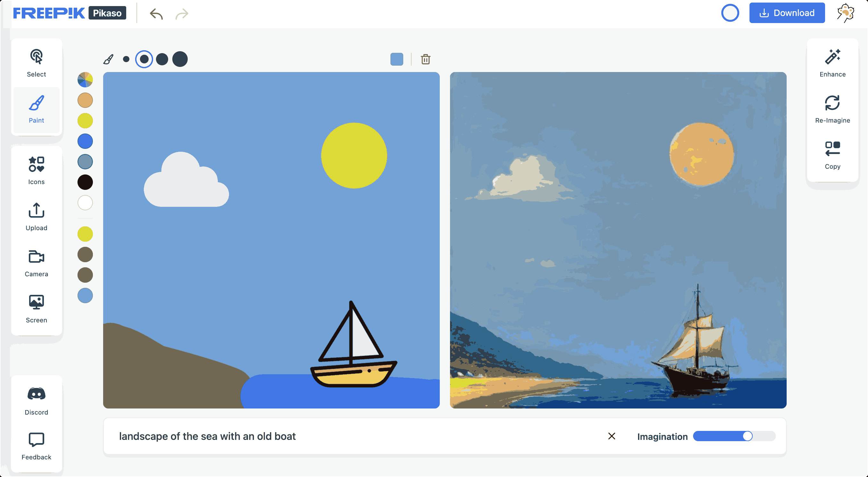Copy result back to canvas
868x477 pixels.
(x=832, y=155)
